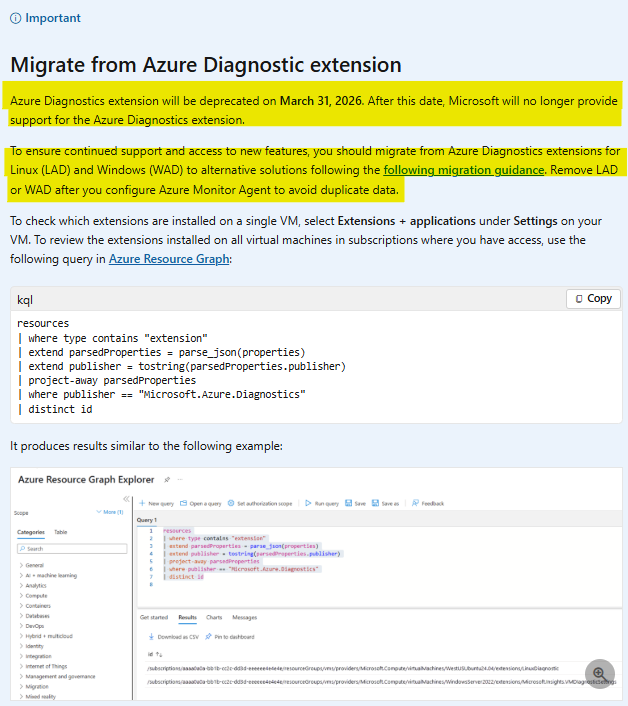Click the Pin to dashboard label
The width and height of the screenshot is (628, 706).
pyautogui.click(x=234, y=637)
